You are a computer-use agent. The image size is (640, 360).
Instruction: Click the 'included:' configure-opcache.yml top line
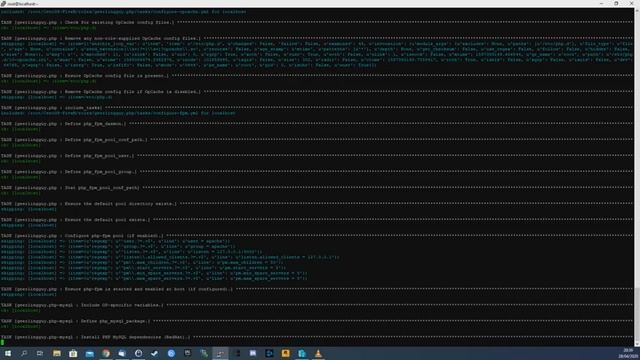(123, 12)
